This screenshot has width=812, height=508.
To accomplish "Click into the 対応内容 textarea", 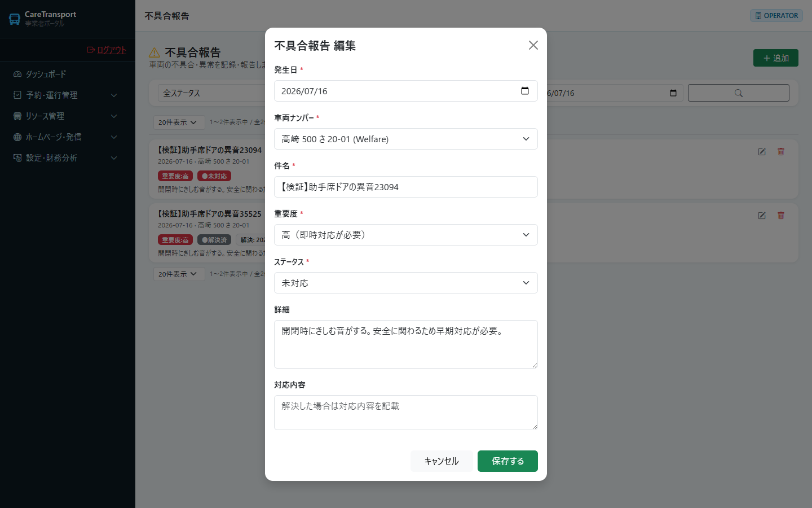I will click(406, 413).
